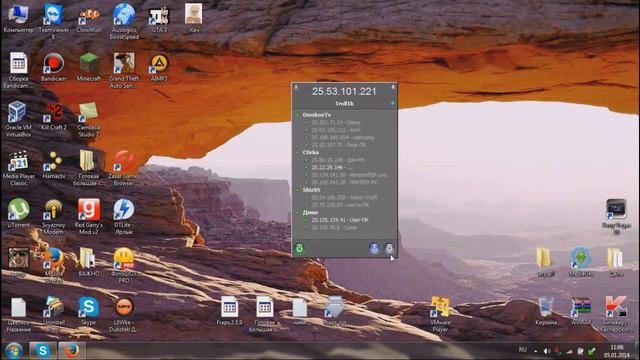Open the Сборка Bandicam file

[18, 71]
